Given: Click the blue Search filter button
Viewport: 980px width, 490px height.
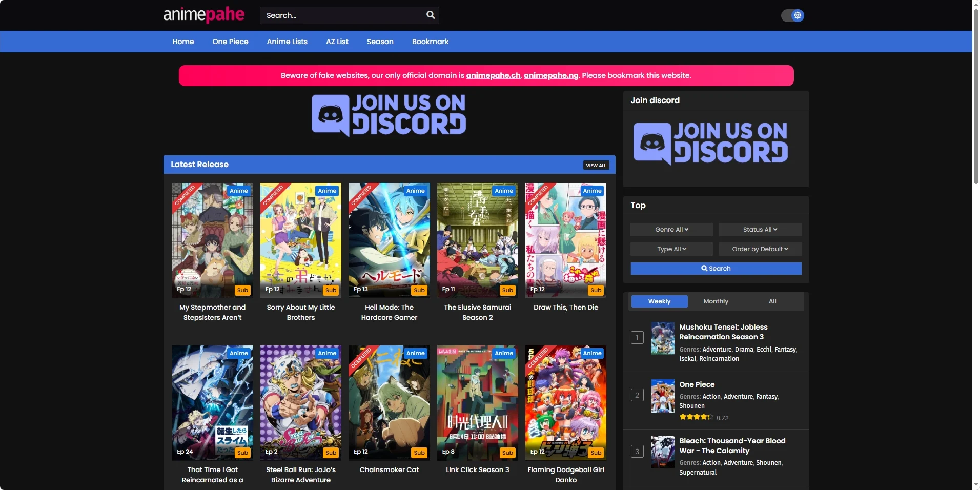Looking at the screenshot, I should [x=716, y=269].
